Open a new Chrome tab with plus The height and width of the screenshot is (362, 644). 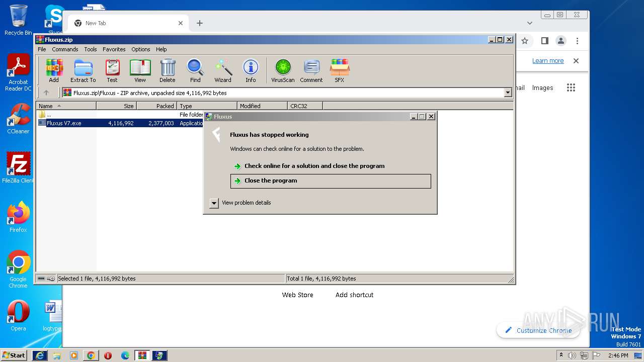coord(200,23)
